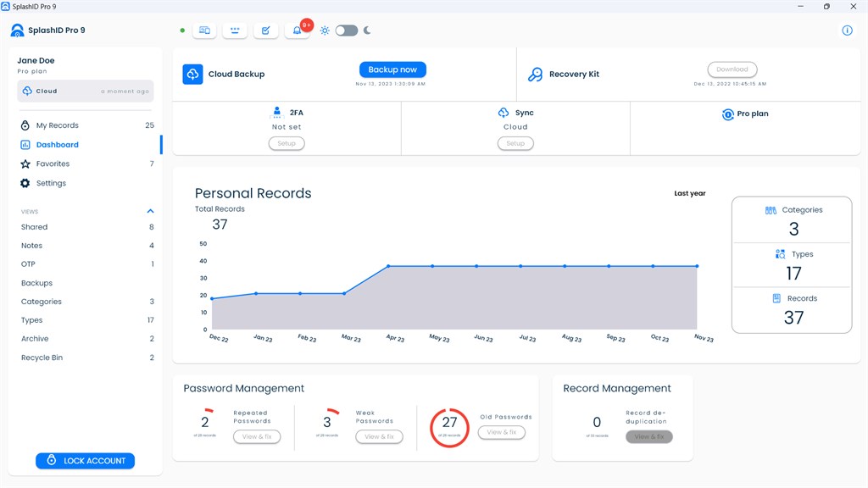Image resolution: width=868 pixels, height=488 pixels.
Task: Click the Cloud Backup icon
Action: point(192,75)
